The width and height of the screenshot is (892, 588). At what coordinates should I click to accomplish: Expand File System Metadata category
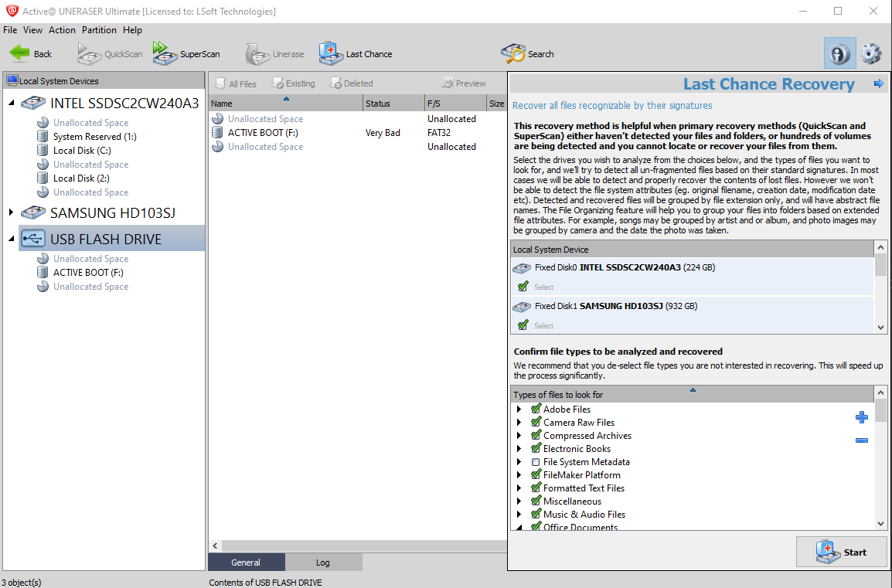tap(519, 462)
